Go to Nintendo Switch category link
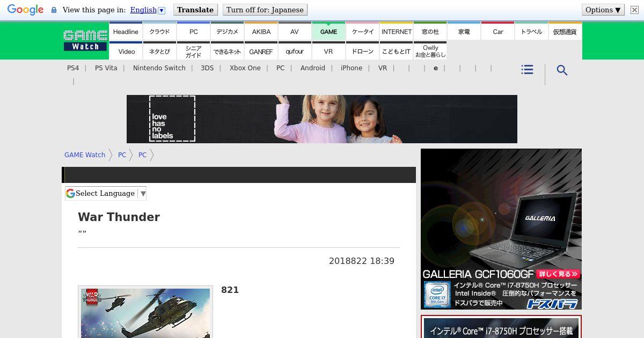The height and width of the screenshot is (338, 644). pos(159,68)
